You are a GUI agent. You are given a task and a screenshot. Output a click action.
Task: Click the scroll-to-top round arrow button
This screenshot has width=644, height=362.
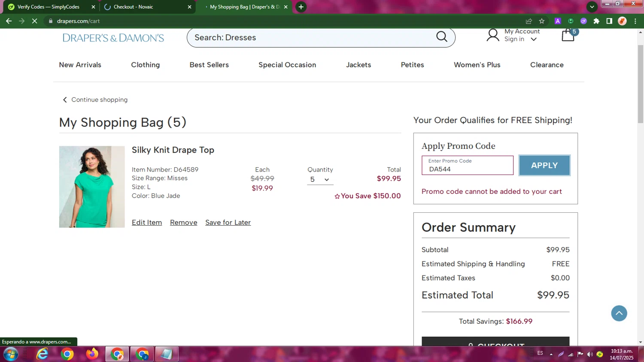pos(619,313)
